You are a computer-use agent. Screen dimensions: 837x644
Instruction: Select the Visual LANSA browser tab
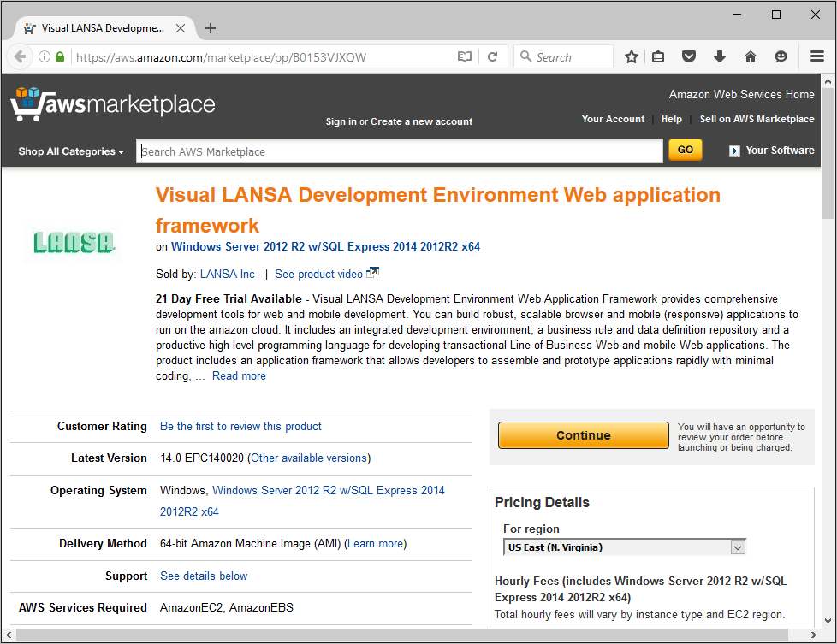pos(104,28)
